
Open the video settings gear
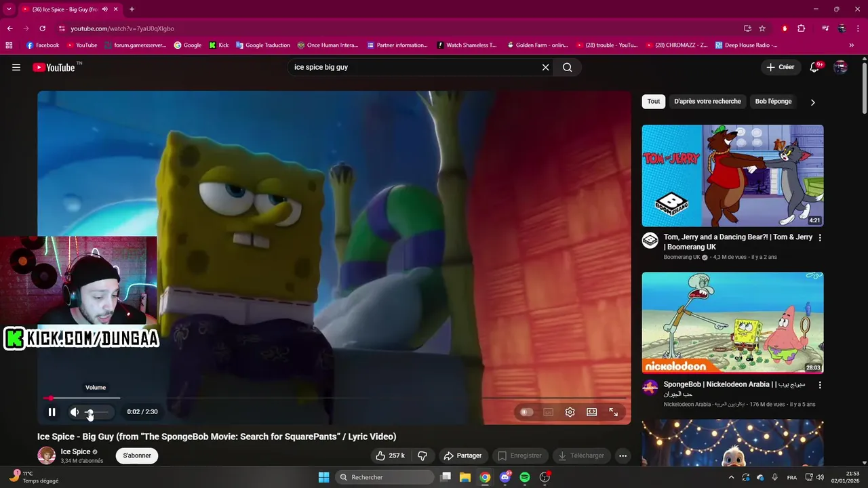570,412
